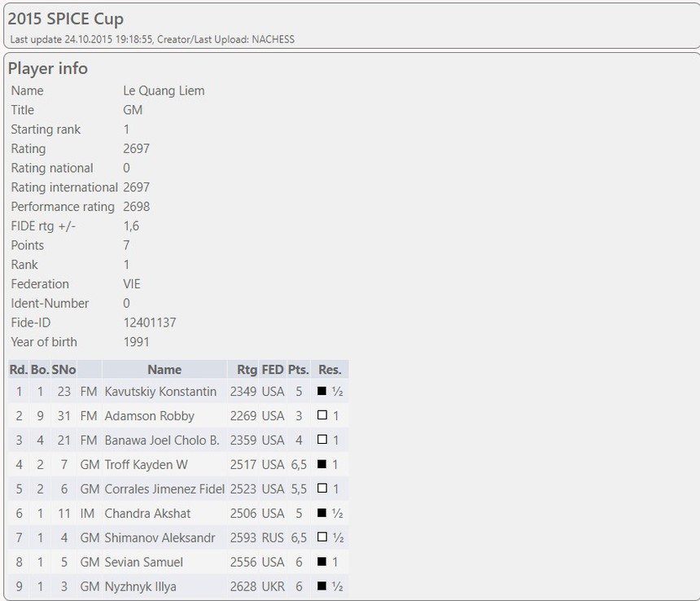Viewport: 700px width, 601px height.
Task: Click white color square in Adamson Robby row
Action: [x=322, y=416]
